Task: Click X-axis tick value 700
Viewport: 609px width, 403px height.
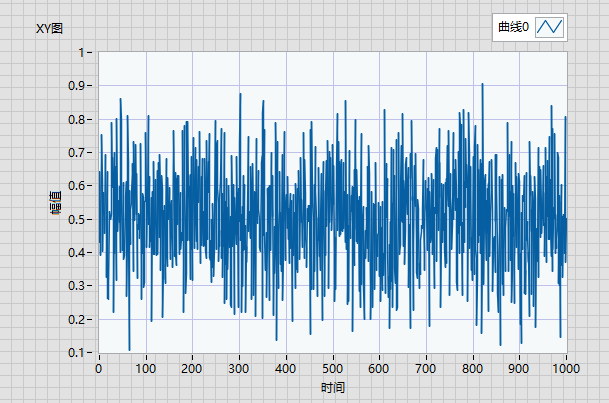Action: pos(426,368)
